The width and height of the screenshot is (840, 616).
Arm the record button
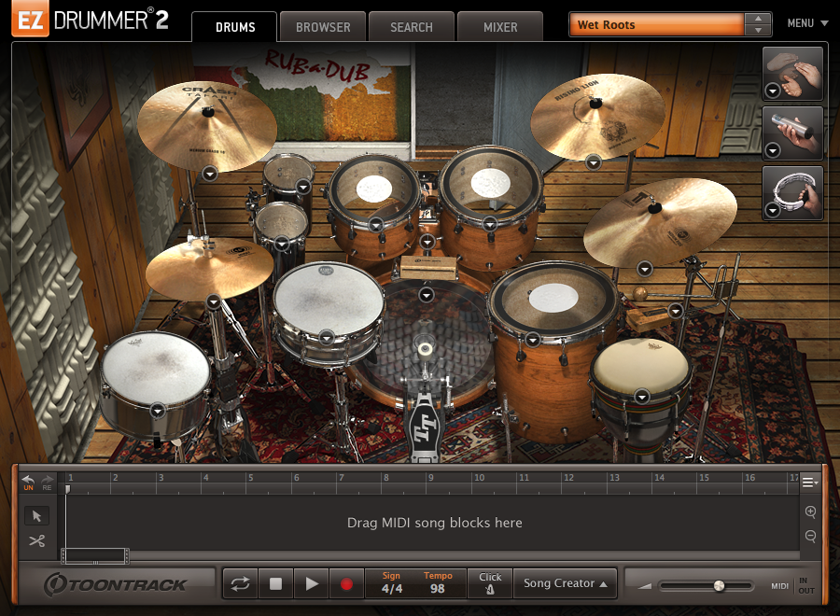click(x=346, y=582)
